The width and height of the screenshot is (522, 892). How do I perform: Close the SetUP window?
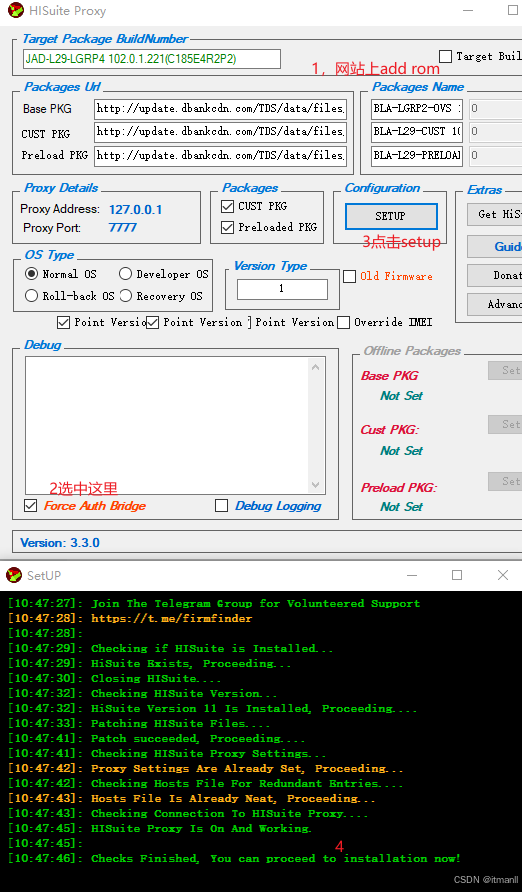pos(503,575)
